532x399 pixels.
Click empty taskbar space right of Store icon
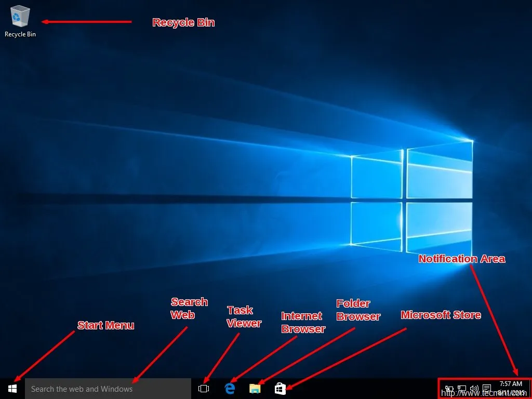tap(364, 389)
